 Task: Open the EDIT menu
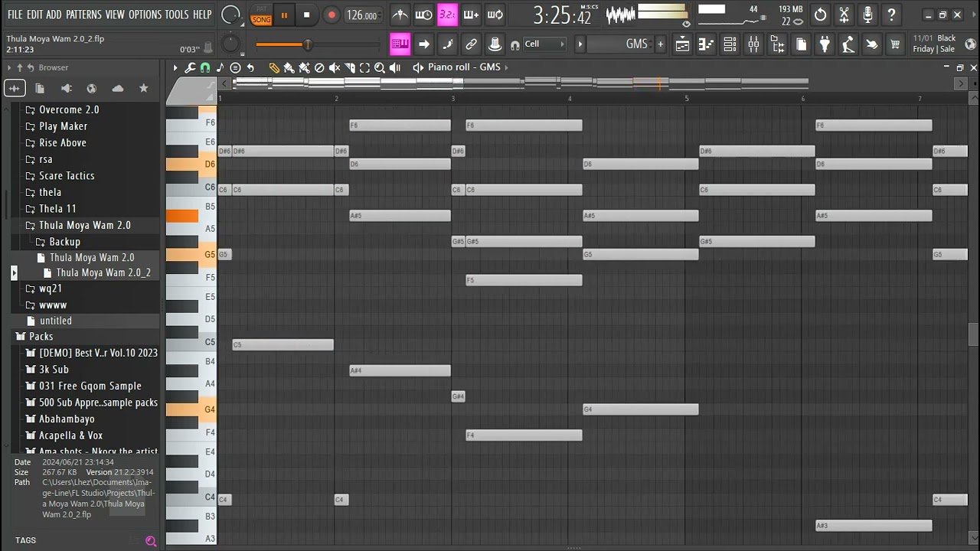34,15
